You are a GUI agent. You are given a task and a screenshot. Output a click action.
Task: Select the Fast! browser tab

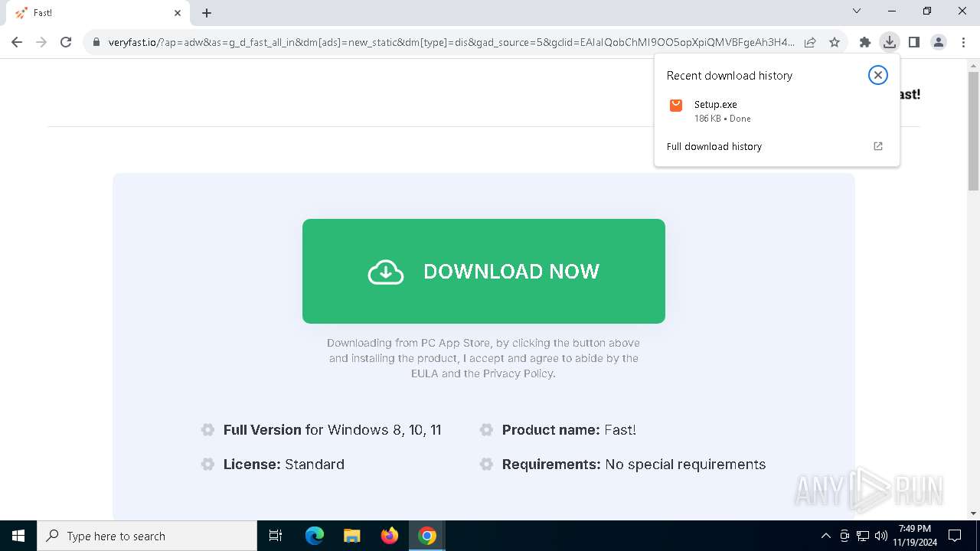click(x=100, y=13)
